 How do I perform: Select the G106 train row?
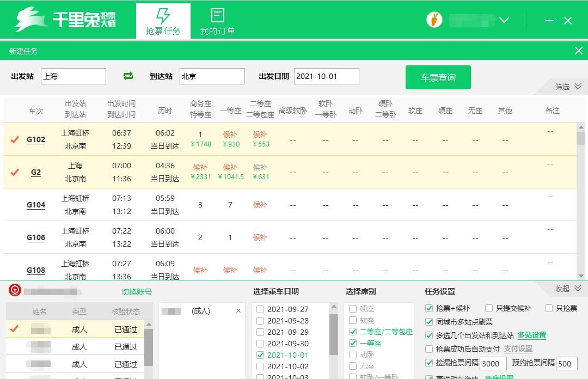[x=290, y=237]
